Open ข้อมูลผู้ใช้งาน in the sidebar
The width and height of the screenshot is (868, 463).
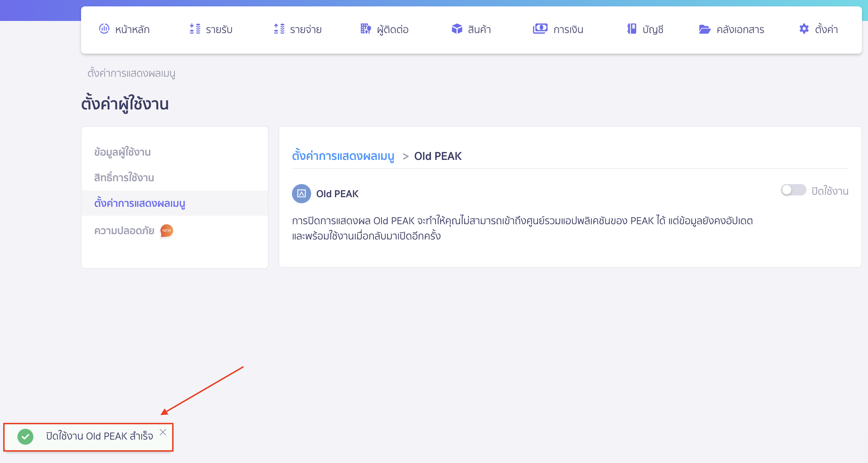(x=122, y=152)
